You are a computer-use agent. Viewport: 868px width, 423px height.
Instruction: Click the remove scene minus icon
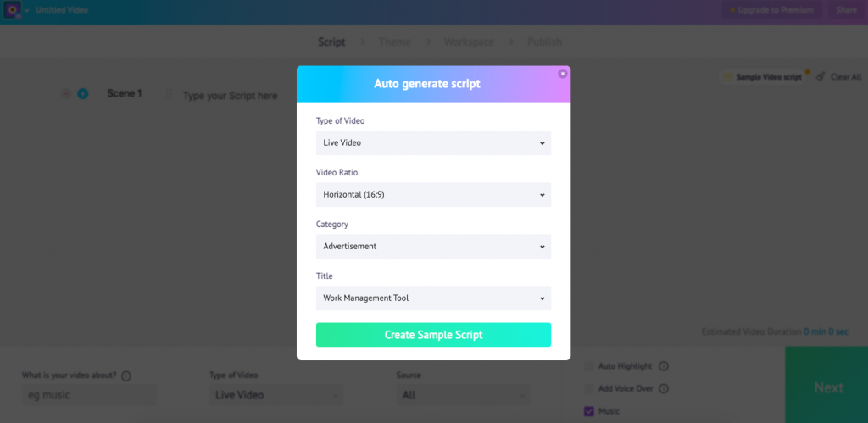[x=66, y=94]
